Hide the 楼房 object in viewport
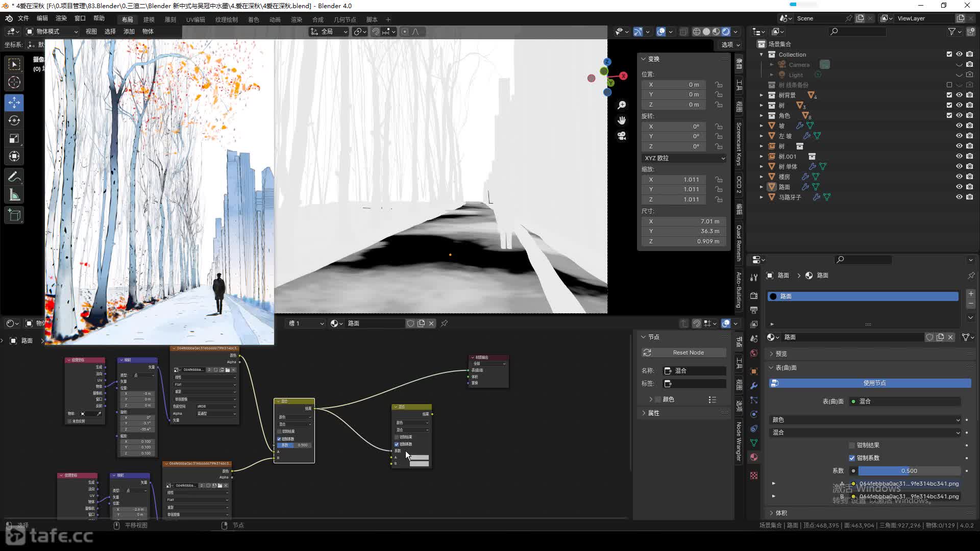 click(959, 177)
